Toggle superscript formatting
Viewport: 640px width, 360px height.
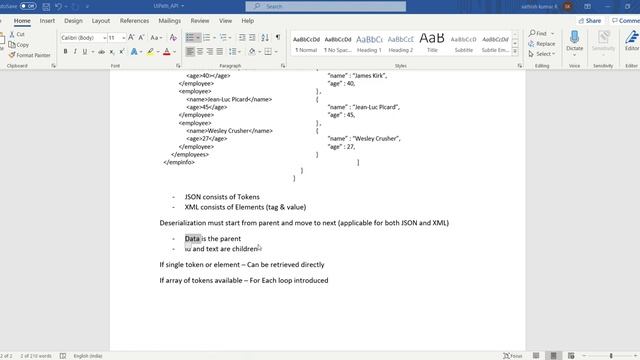[122, 52]
